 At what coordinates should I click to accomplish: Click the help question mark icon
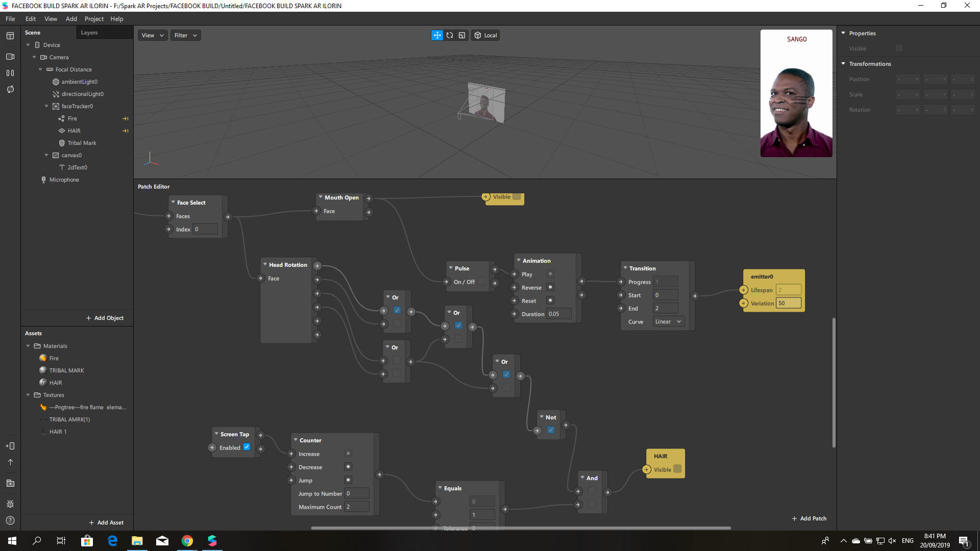(x=10, y=520)
